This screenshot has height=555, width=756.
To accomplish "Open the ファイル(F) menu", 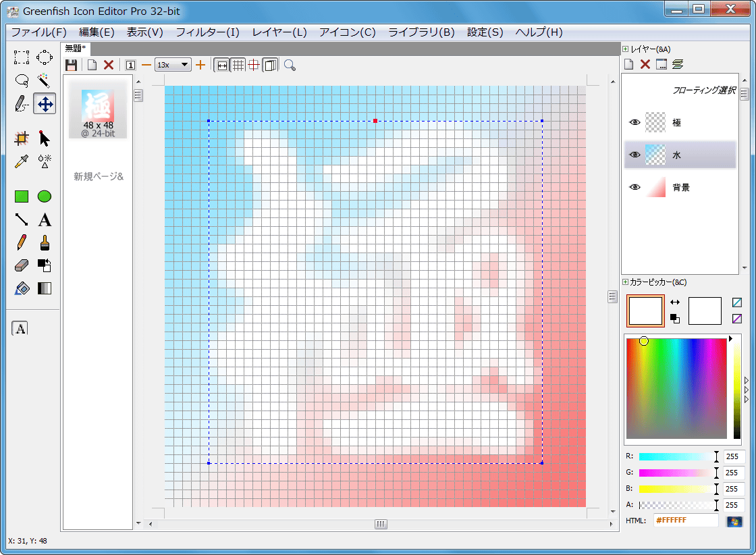I will (x=38, y=32).
